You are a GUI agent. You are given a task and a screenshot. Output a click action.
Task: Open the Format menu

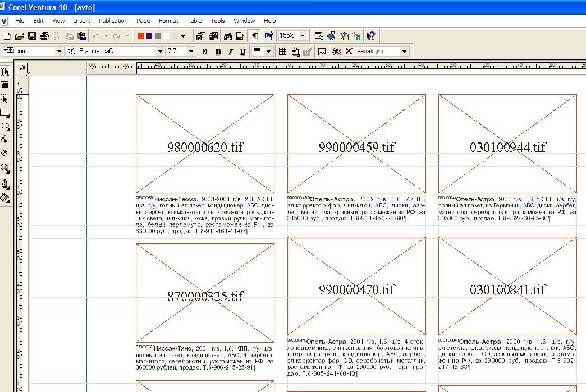click(x=168, y=21)
